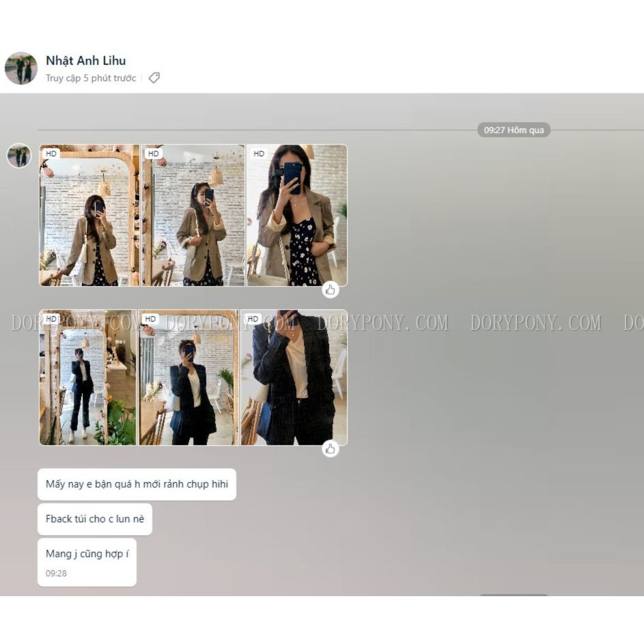The image size is (644, 644).
Task: Click HD badge on floral dress close-up photo
Action: coord(259,154)
